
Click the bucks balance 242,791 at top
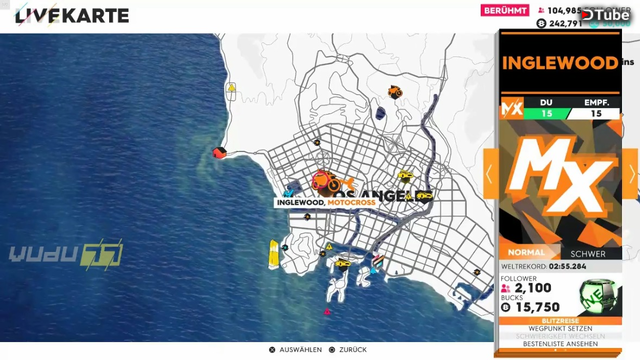point(565,24)
